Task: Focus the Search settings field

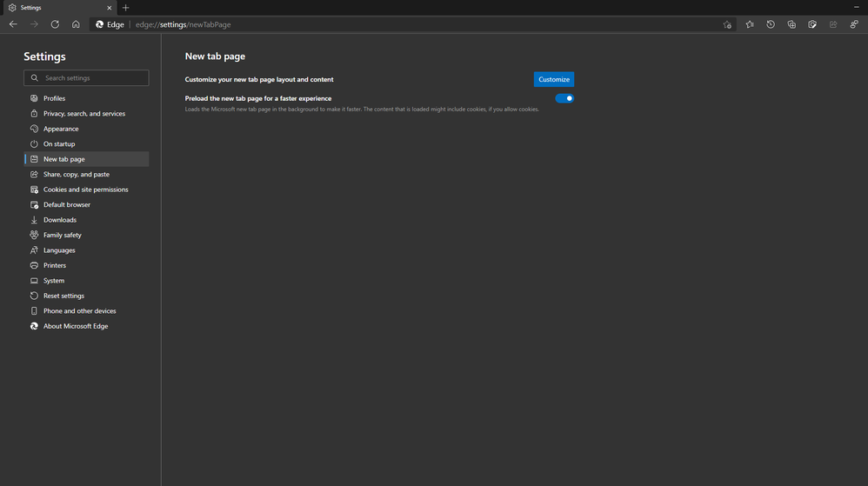Action: (x=86, y=78)
